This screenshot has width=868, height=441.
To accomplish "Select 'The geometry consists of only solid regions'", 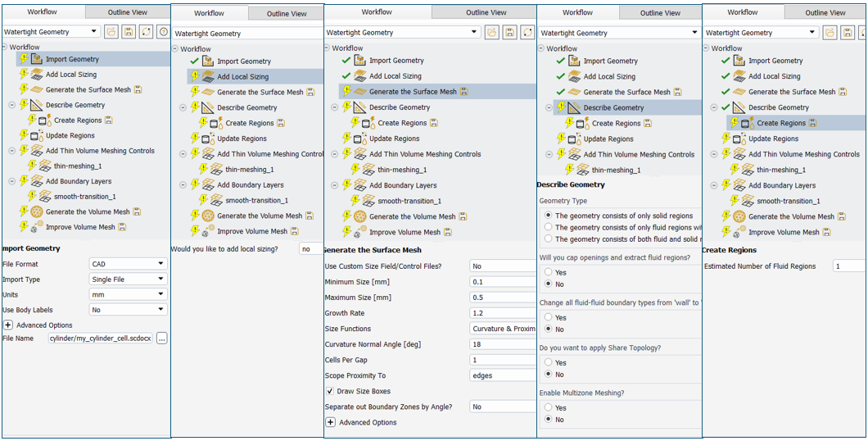I will [548, 215].
